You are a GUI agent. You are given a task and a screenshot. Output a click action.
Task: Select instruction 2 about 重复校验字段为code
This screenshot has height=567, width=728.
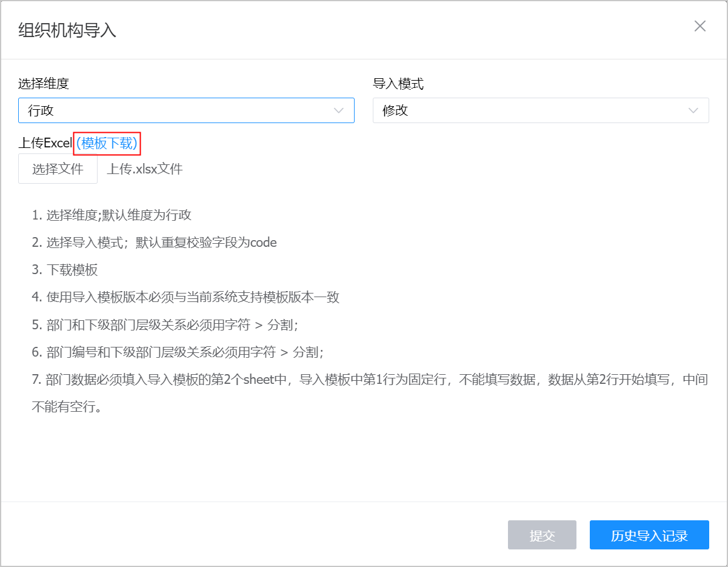pos(155,243)
